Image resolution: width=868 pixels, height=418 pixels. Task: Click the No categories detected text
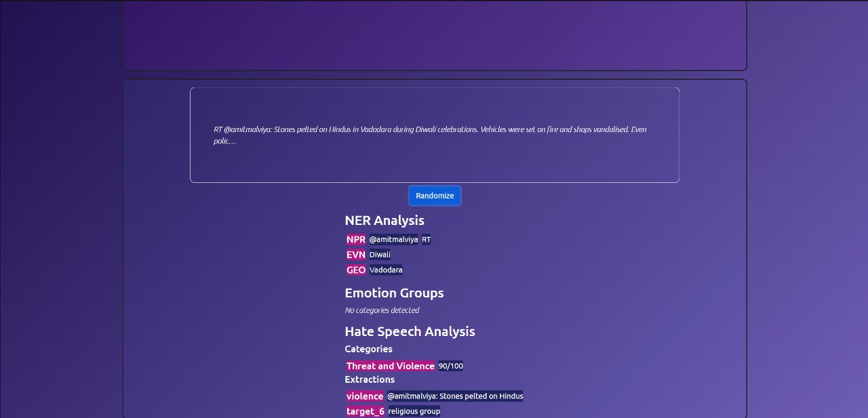(382, 310)
